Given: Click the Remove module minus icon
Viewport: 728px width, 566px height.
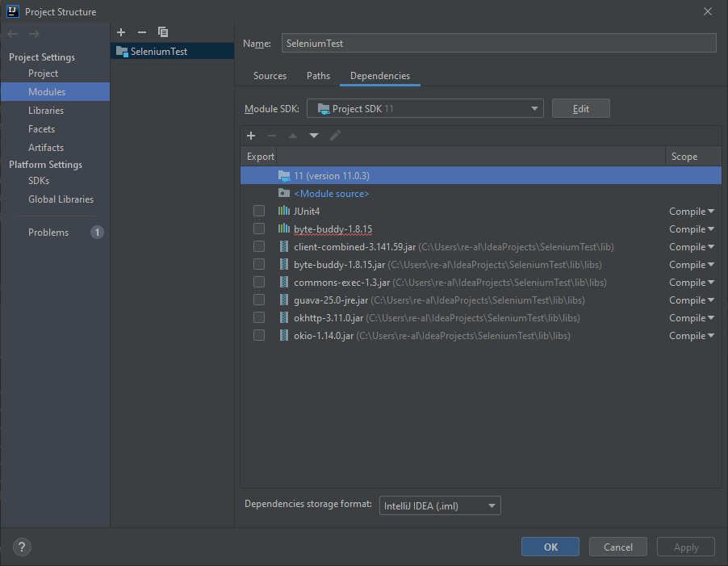Looking at the screenshot, I should [142, 32].
